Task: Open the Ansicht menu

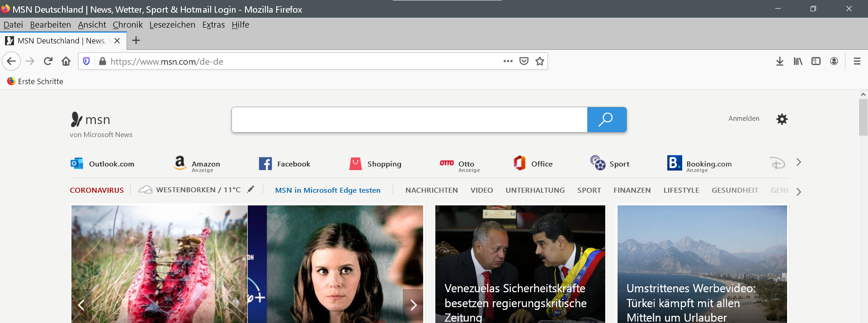Action: [x=92, y=25]
